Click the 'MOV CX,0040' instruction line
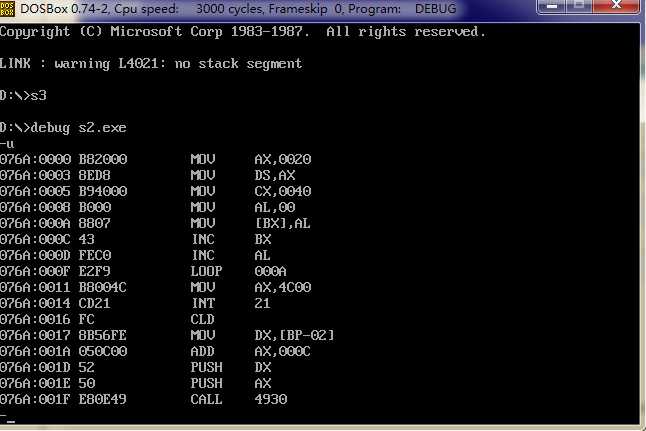The image size is (646, 431). pyautogui.click(x=155, y=192)
